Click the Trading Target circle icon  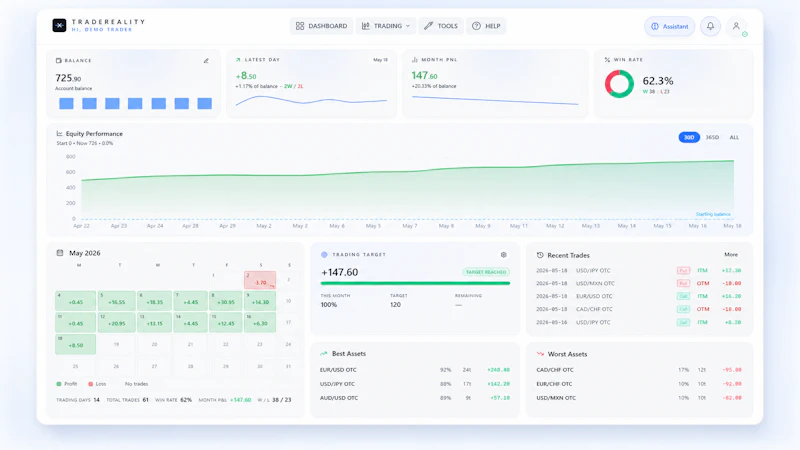(324, 255)
